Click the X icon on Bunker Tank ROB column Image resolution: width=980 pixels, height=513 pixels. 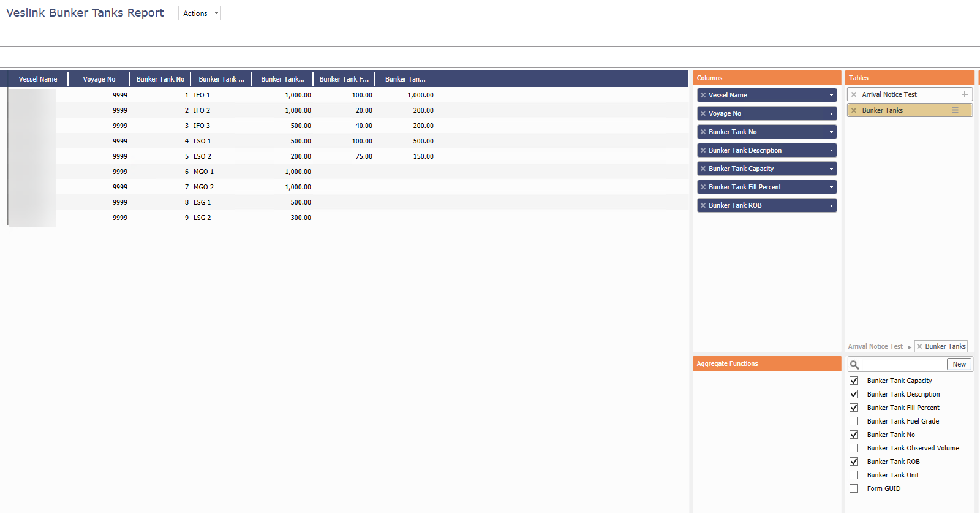pyautogui.click(x=703, y=205)
